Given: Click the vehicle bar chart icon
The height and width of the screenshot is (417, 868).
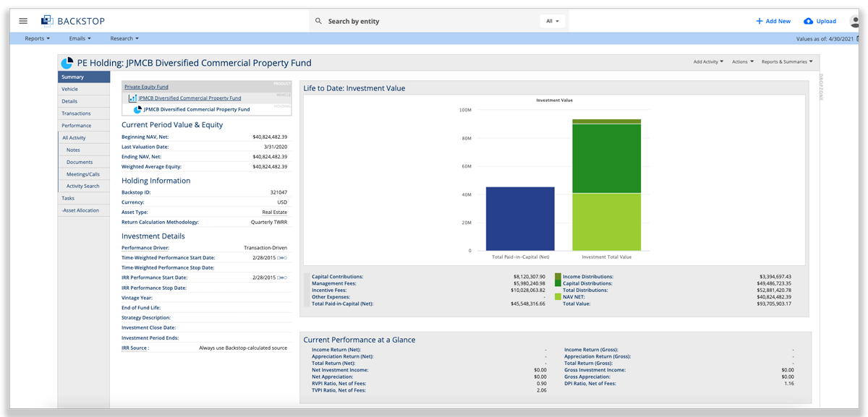Looking at the screenshot, I should click(x=133, y=98).
